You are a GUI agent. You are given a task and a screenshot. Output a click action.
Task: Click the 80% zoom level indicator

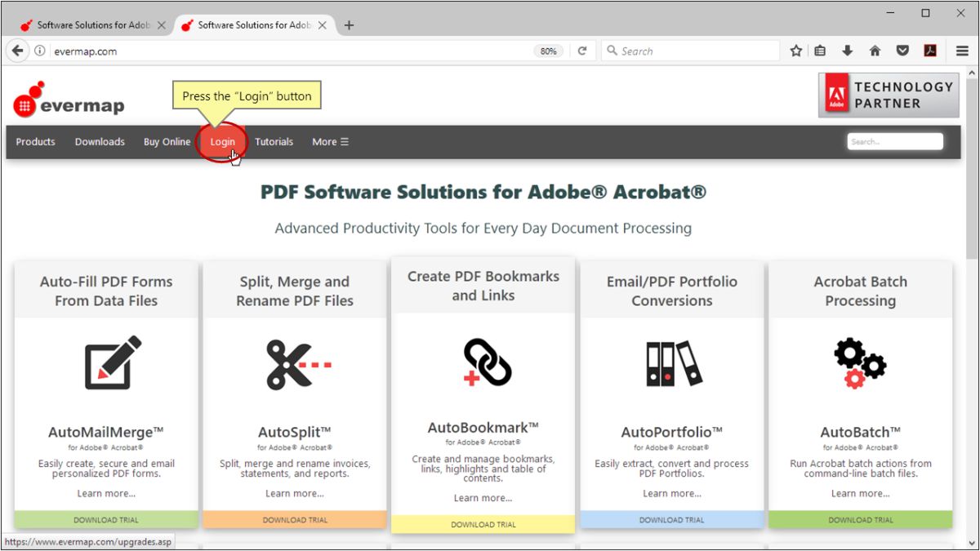pos(548,51)
